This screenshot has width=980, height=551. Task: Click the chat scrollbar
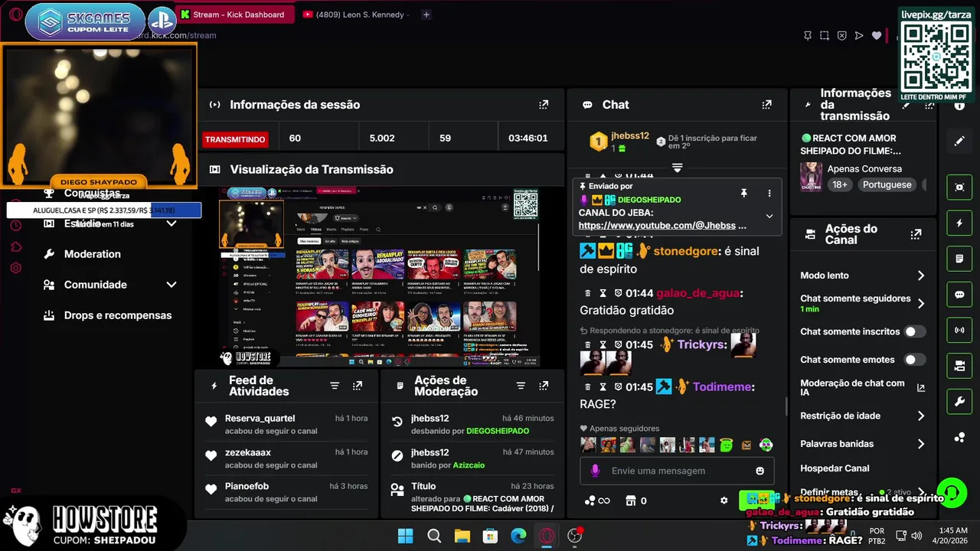point(787,406)
